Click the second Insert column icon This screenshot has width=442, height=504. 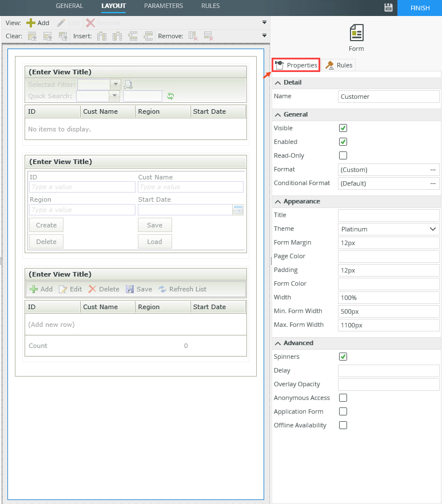click(x=117, y=36)
